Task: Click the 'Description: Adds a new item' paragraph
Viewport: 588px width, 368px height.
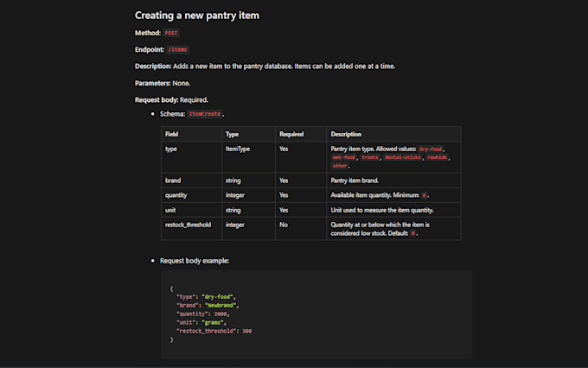Action: click(x=265, y=67)
